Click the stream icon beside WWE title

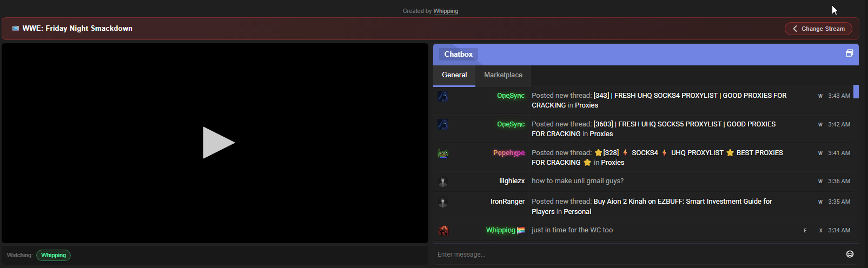(x=16, y=28)
